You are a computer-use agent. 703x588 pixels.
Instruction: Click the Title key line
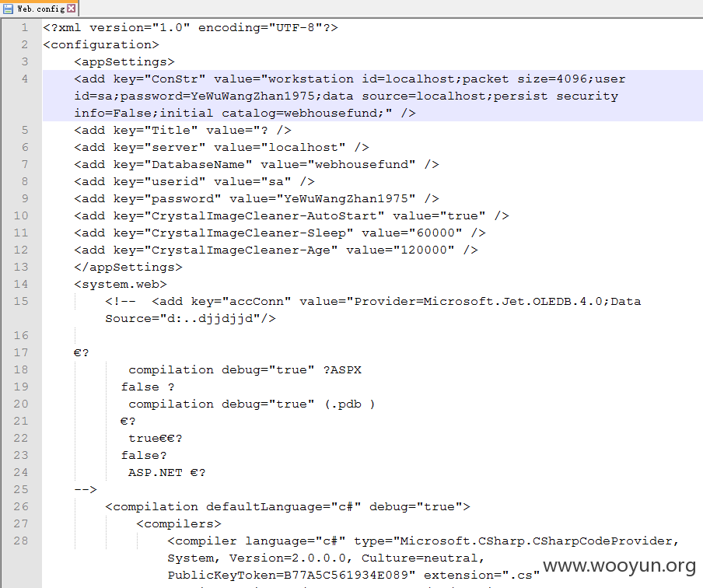click(183, 131)
